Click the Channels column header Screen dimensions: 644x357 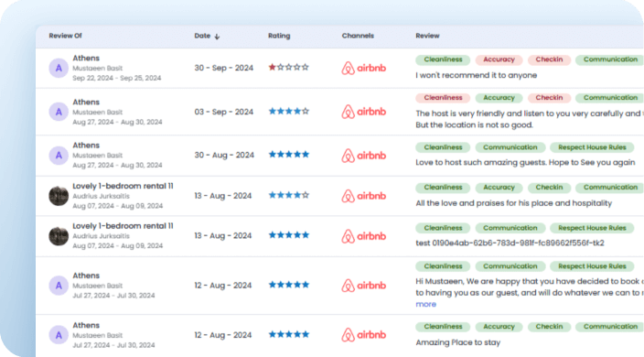tap(358, 36)
